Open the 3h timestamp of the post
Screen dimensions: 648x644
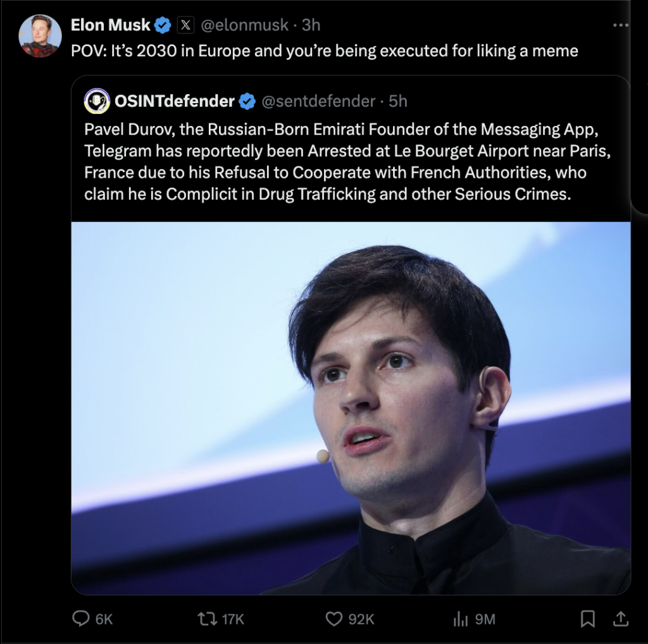(x=311, y=25)
